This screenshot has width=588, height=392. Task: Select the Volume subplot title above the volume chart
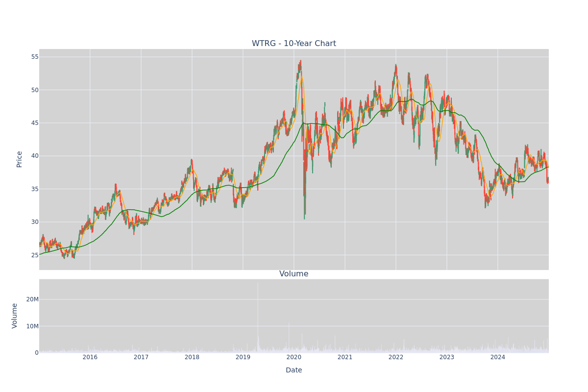[x=294, y=274]
